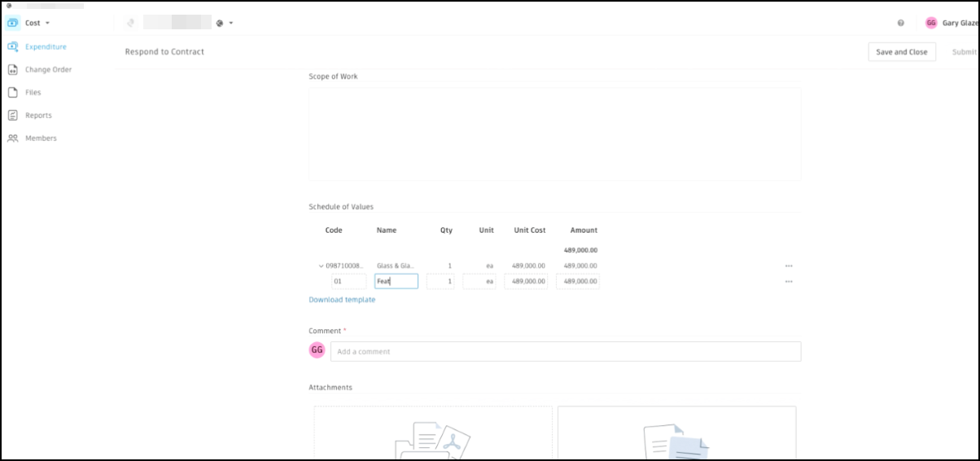Open Files in the sidebar
This screenshot has width=980, height=461.
pyautogui.click(x=33, y=92)
